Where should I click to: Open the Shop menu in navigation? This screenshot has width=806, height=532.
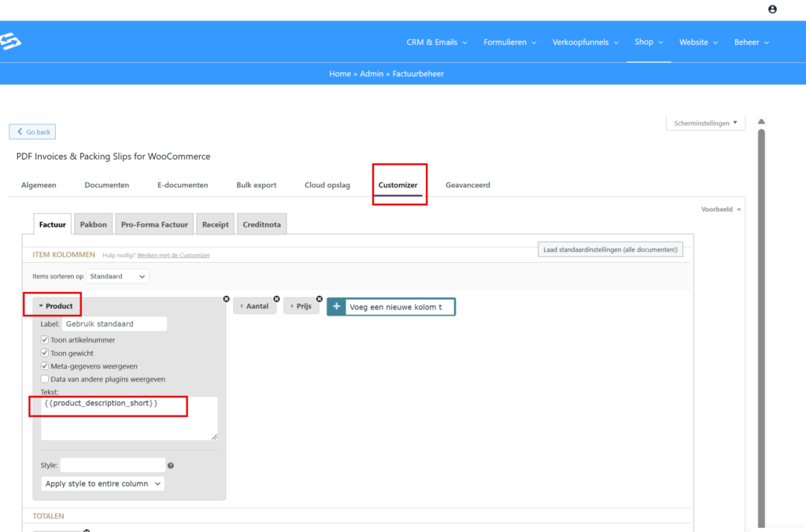[x=649, y=42]
